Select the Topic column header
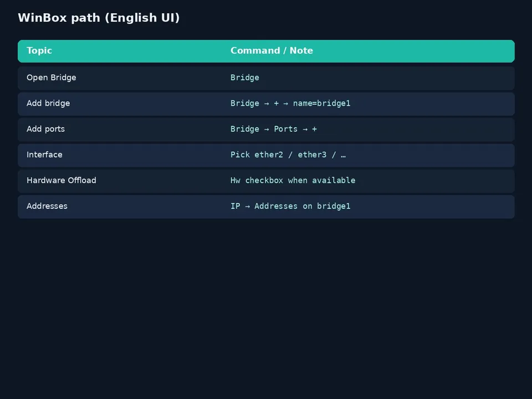Viewport: 532px width, 399px height. pyautogui.click(x=39, y=50)
